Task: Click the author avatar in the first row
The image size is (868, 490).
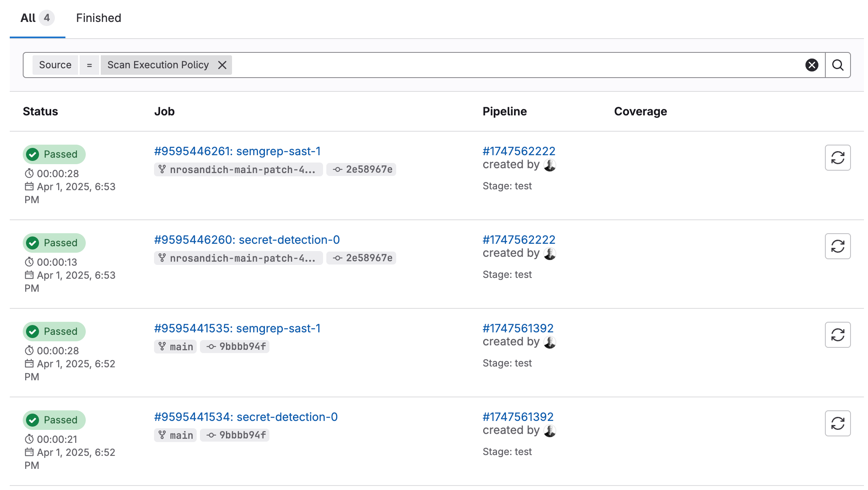Action: tap(550, 165)
